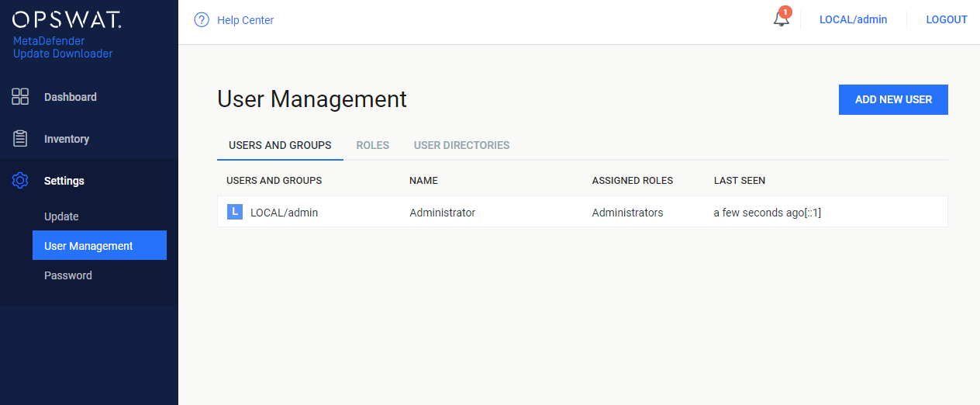Open the Dashboard grid icon
This screenshot has height=405, width=980.
pyautogui.click(x=20, y=97)
